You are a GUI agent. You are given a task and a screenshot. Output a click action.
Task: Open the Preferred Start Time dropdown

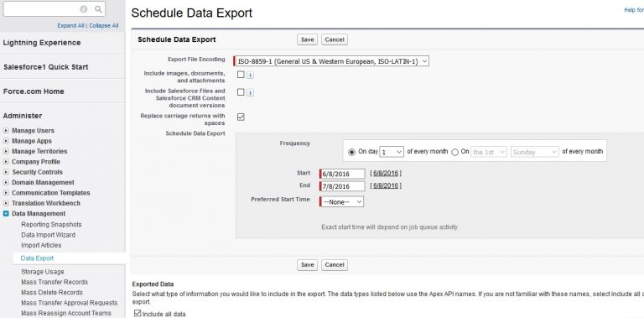pos(342,201)
